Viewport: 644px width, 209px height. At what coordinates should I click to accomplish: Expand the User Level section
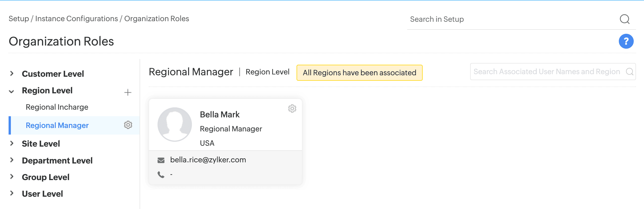point(12,193)
